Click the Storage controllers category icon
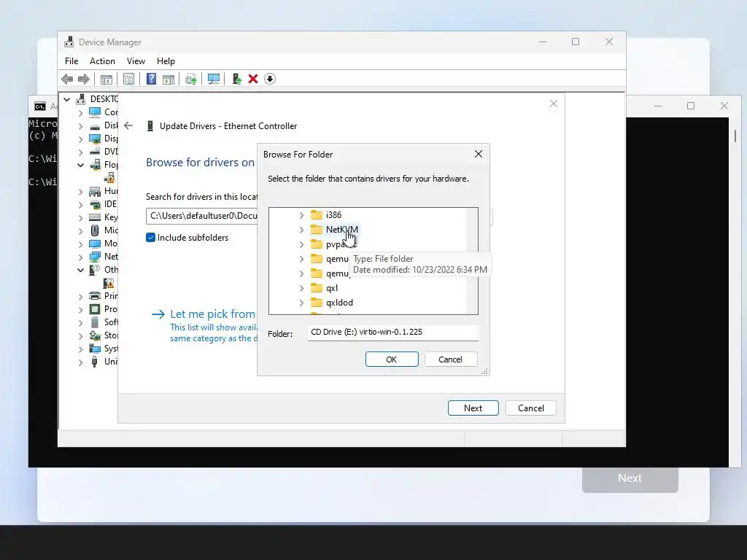Viewport: 747px width, 560px height. (95, 335)
